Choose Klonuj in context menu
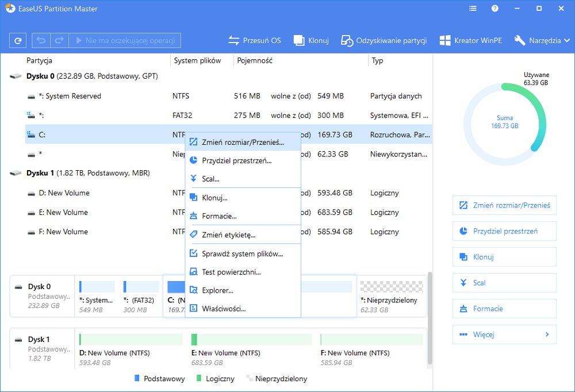This screenshot has width=575, height=392. (243, 198)
